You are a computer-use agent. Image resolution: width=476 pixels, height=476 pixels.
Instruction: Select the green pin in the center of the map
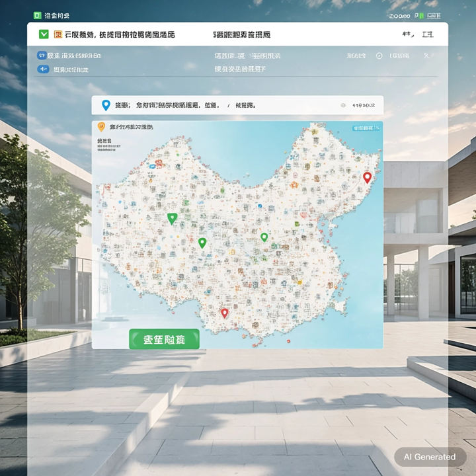pyautogui.click(x=202, y=243)
